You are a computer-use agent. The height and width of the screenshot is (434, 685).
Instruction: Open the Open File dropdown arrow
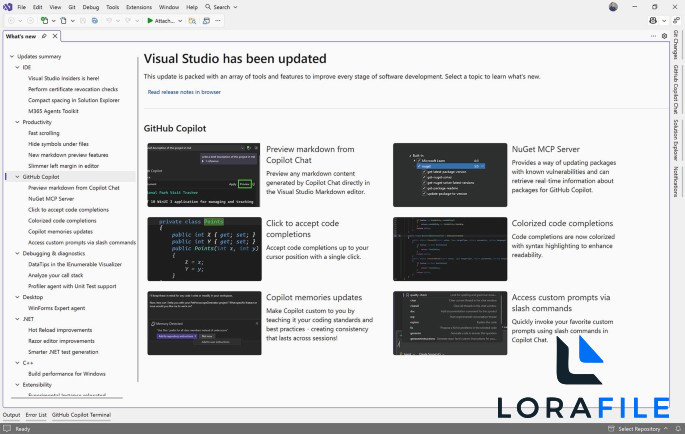click(73, 21)
